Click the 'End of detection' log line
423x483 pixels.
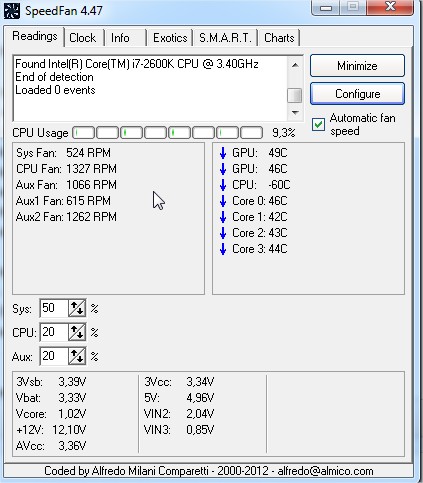coord(54,77)
